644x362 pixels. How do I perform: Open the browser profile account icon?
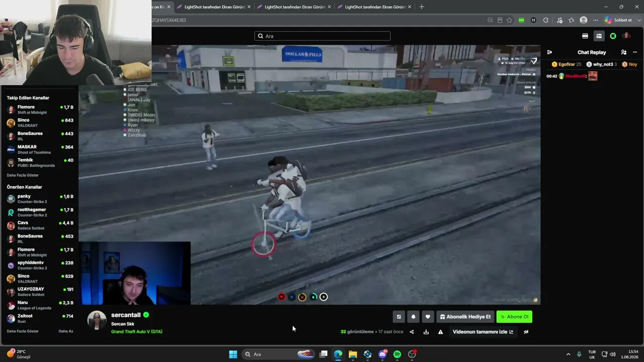584,20
